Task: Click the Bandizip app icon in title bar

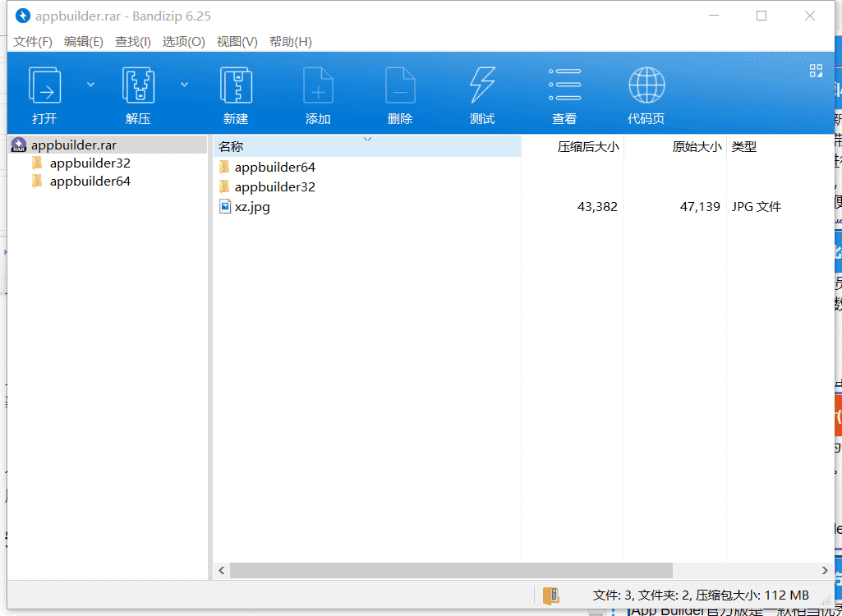Action: coord(22,16)
